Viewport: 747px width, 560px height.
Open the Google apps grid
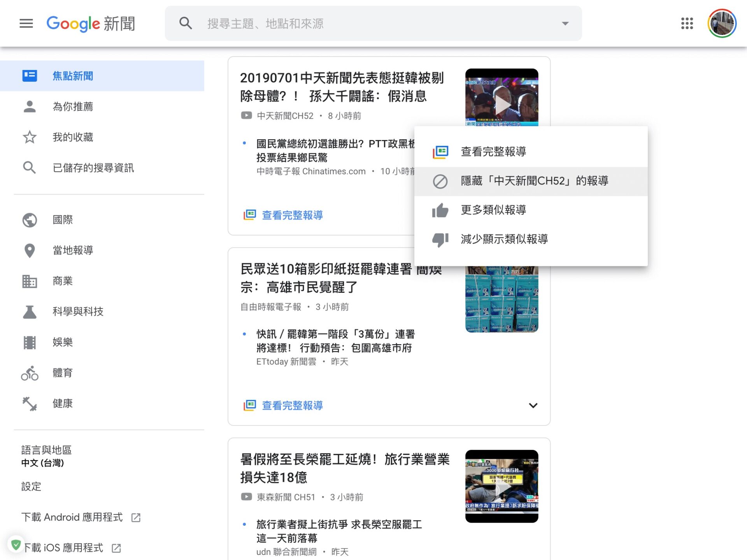tap(687, 23)
